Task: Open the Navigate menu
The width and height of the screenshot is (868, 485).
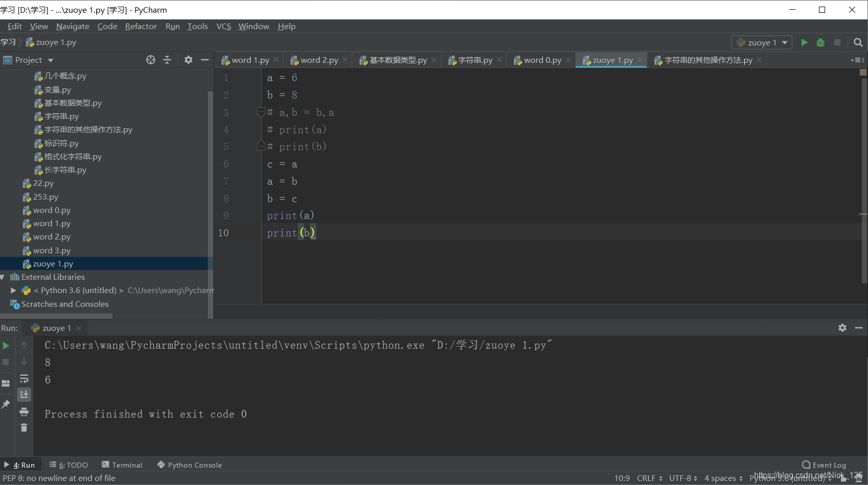Action: point(73,27)
